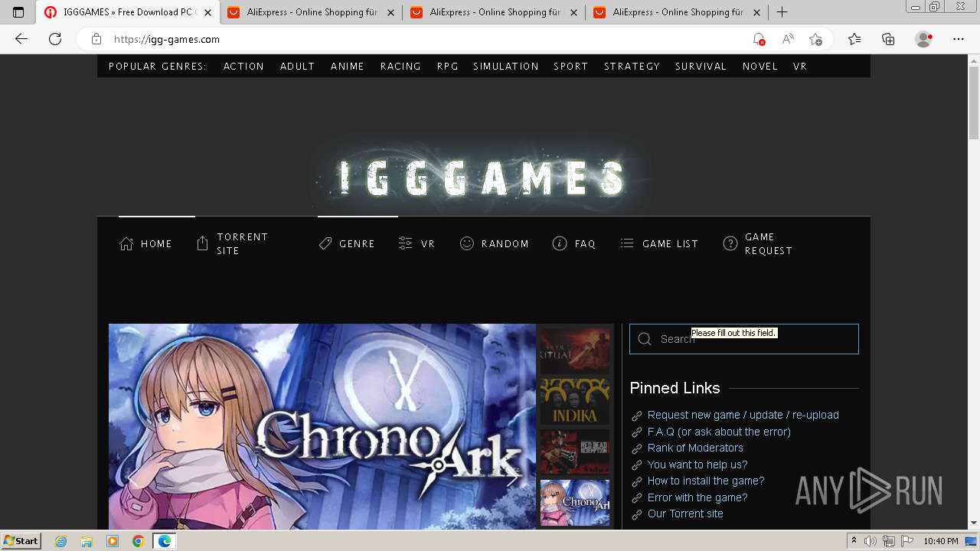Switch to third AliExpress tab
The width and height of the screenshot is (980, 551).
678,12
